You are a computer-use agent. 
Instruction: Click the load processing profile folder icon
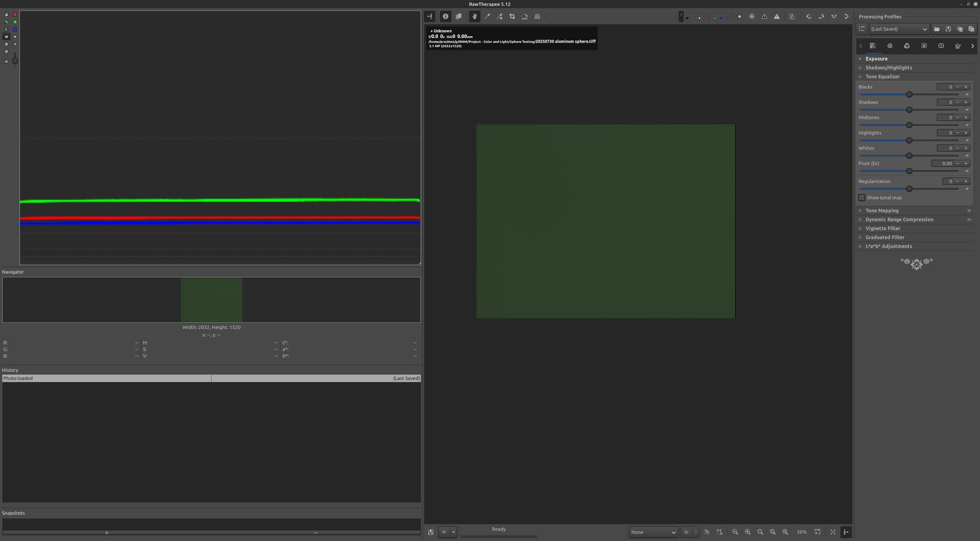coord(937,29)
